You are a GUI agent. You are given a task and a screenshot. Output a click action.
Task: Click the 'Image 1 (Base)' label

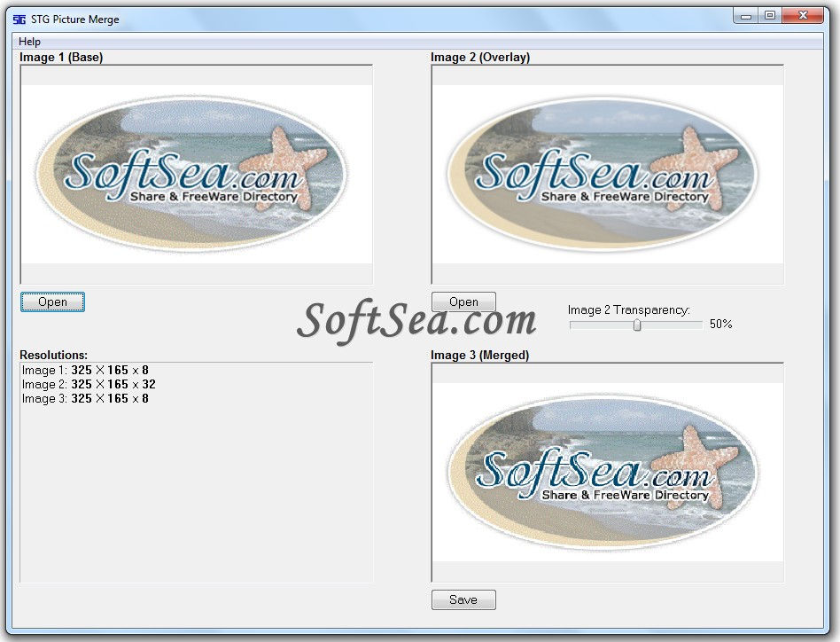click(61, 57)
